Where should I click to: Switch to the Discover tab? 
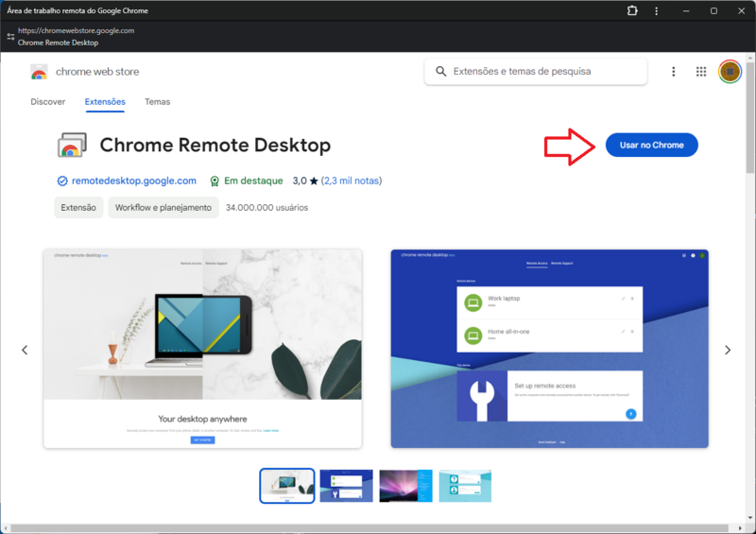click(48, 102)
